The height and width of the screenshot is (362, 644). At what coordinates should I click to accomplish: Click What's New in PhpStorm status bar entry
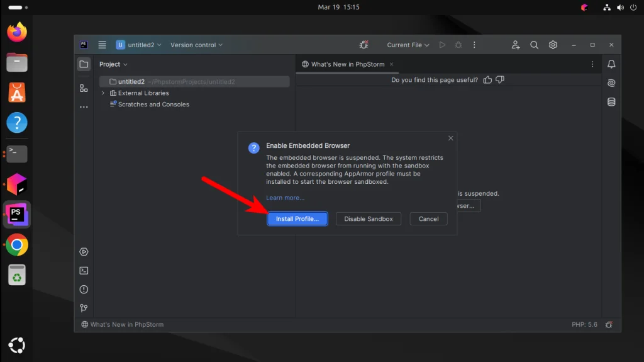(123, 325)
